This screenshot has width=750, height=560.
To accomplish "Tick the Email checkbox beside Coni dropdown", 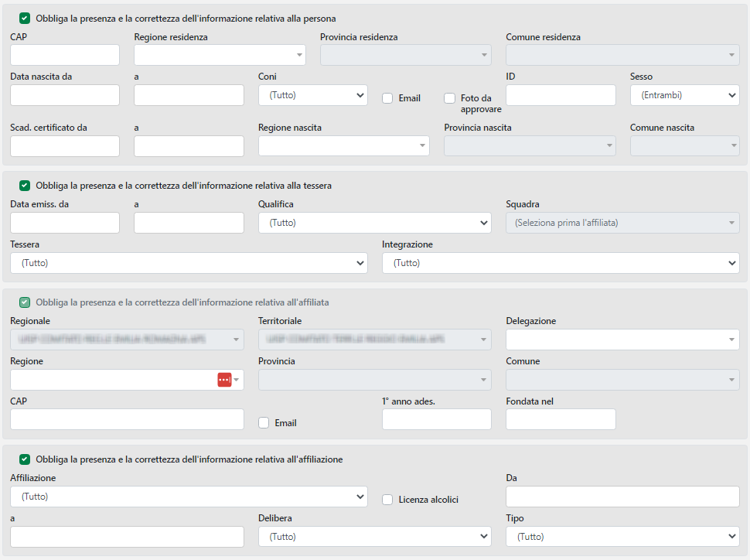I will click(x=387, y=98).
